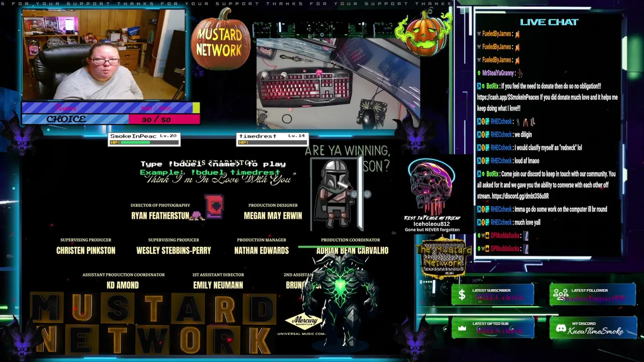The width and height of the screenshot is (644, 362).
Task: Click the dripping Mustard Network badge
Action: click(x=444, y=257)
